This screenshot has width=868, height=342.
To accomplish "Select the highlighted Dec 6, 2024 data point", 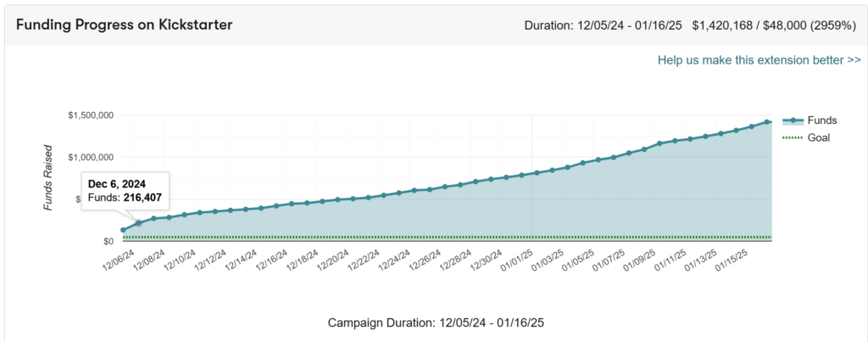I will point(139,223).
